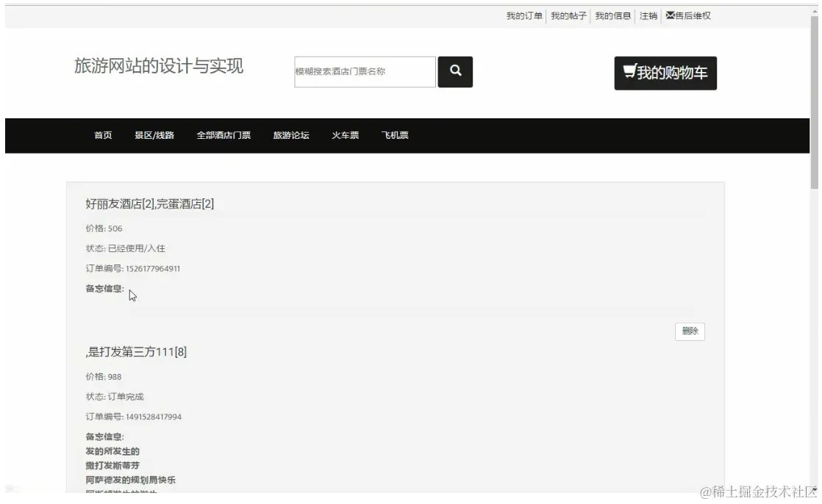
Task: Click remark line 发的所发生的
Action: point(112,451)
